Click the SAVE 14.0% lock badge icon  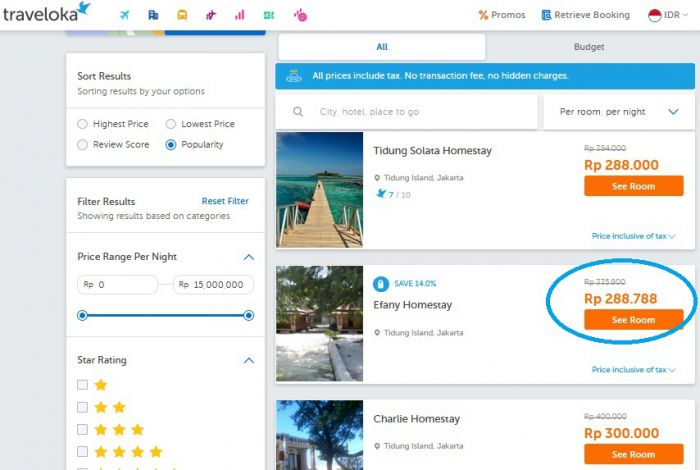point(381,284)
